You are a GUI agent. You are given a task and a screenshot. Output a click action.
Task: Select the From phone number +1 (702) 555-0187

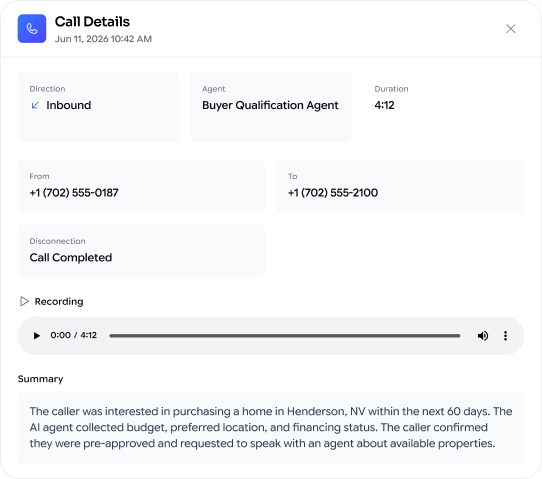74,192
